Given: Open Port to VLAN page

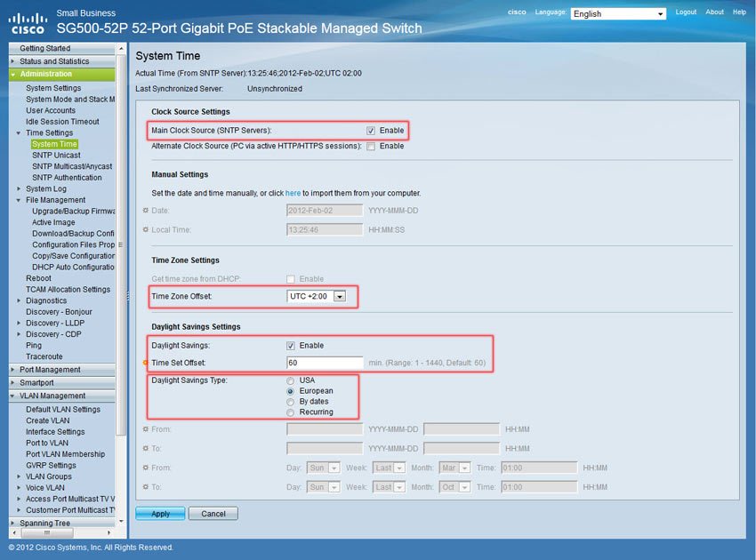Looking at the screenshot, I should point(47,443).
